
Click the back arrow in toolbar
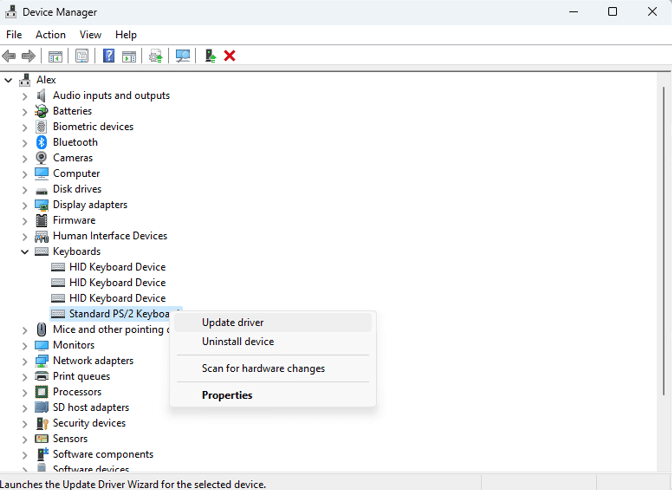click(9, 56)
